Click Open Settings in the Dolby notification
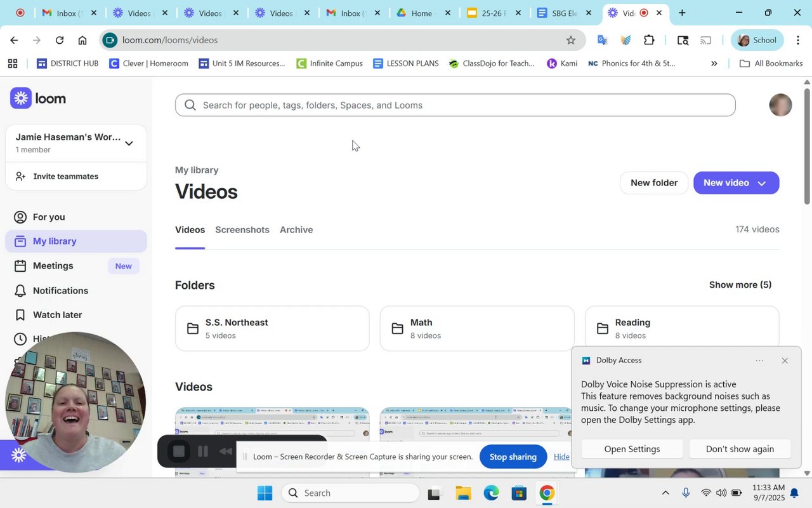812x508 pixels. pos(632,449)
